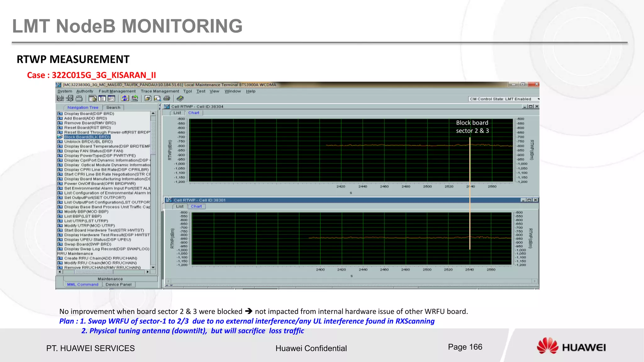
Task: Open the System menu
Action: click(x=65, y=91)
